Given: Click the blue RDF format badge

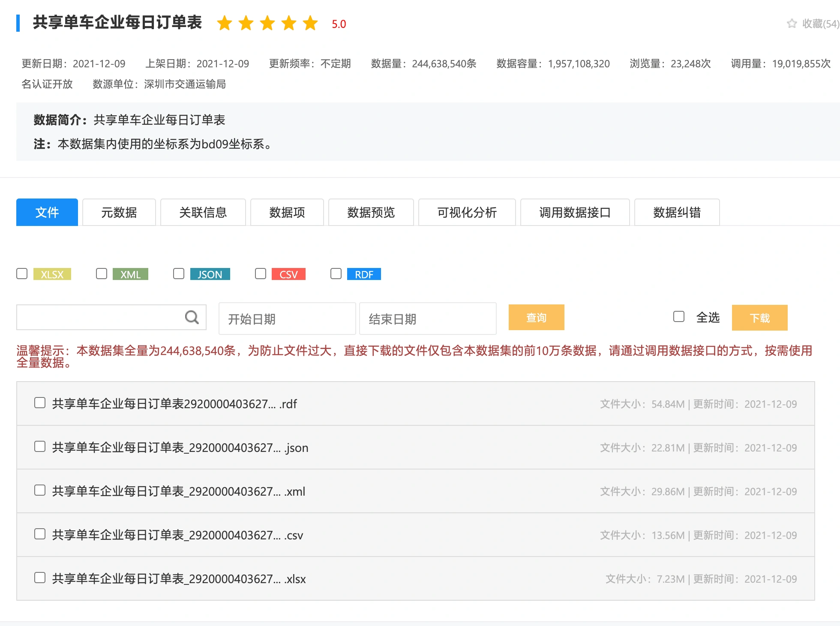Looking at the screenshot, I should (x=364, y=274).
